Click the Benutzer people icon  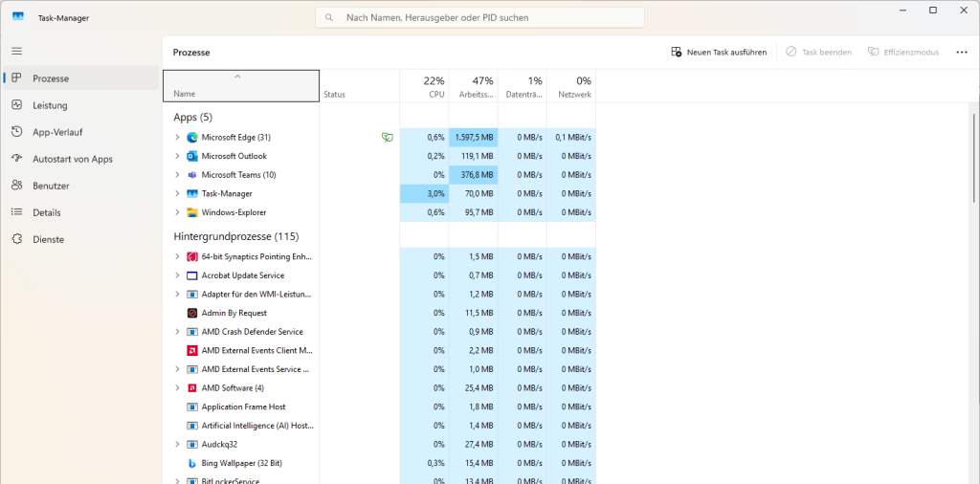pyautogui.click(x=17, y=186)
